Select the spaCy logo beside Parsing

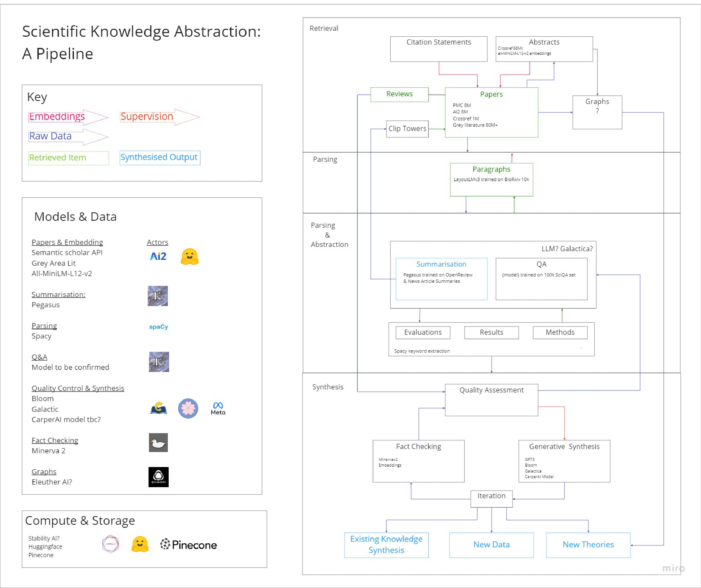tap(159, 327)
